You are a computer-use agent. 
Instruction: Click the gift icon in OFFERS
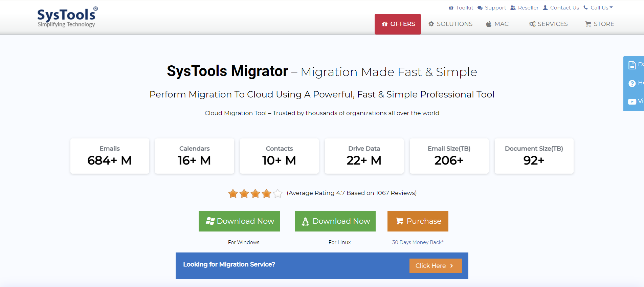(x=385, y=24)
